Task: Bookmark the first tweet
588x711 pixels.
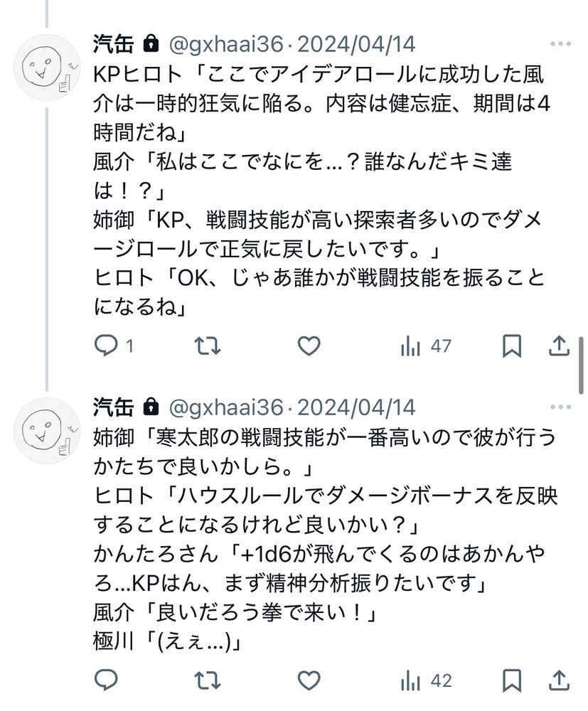Action: click(x=511, y=346)
